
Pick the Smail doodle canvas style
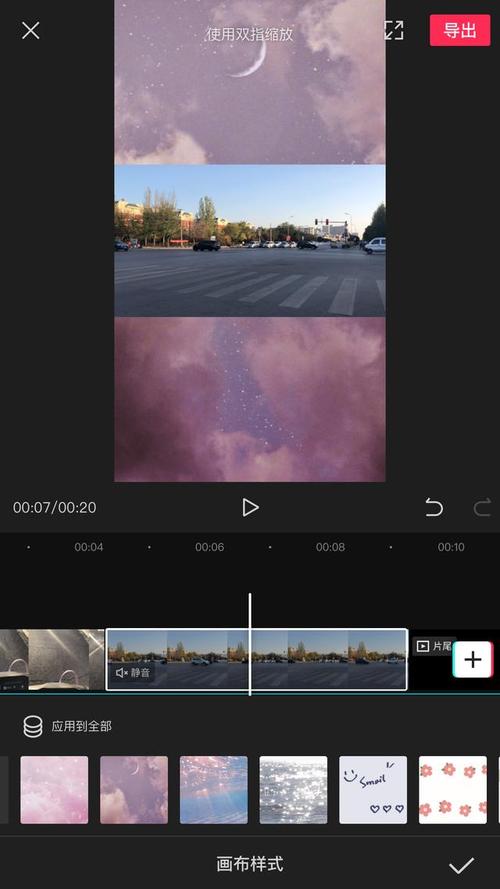click(373, 790)
